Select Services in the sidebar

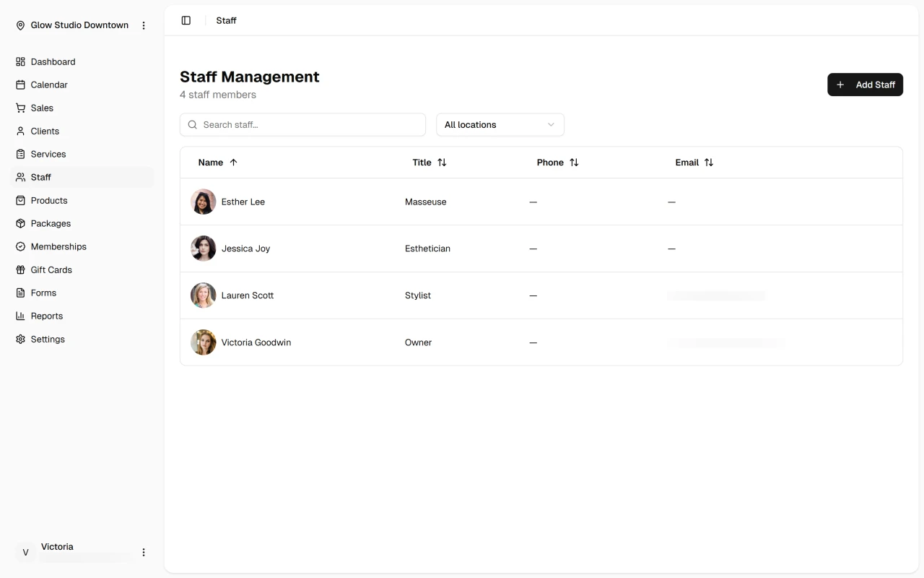[x=82, y=154]
